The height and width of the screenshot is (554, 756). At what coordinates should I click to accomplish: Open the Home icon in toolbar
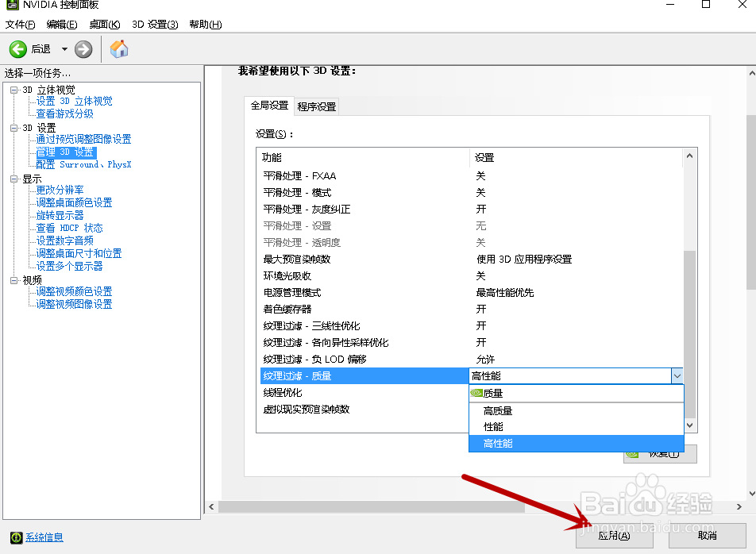[119, 49]
